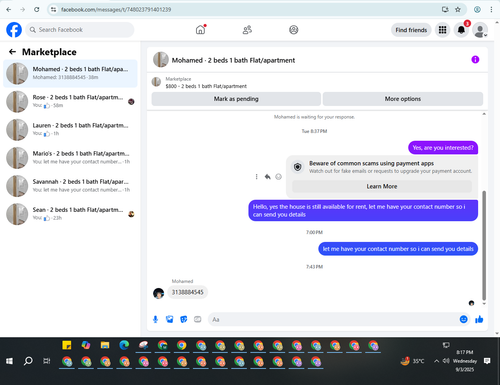Click the chat scrollbar thumb

pyautogui.click(x=484, y=245)
